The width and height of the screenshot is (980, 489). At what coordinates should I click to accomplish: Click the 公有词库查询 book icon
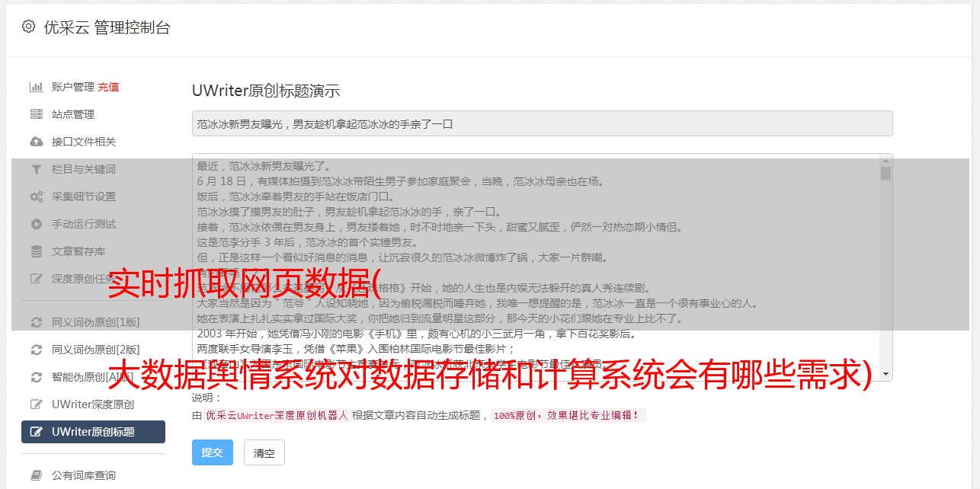pos(36,475)
